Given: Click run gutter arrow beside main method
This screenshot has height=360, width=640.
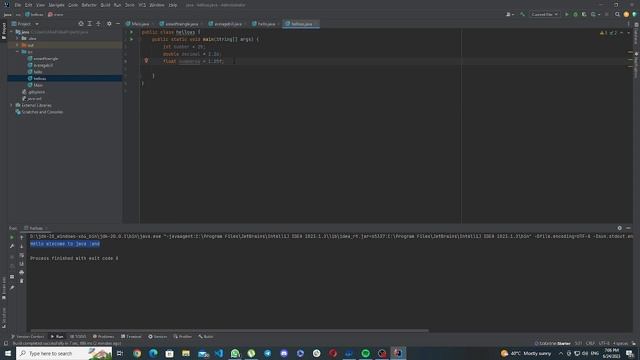Looking at the screenshot, I should click(131, 39).
